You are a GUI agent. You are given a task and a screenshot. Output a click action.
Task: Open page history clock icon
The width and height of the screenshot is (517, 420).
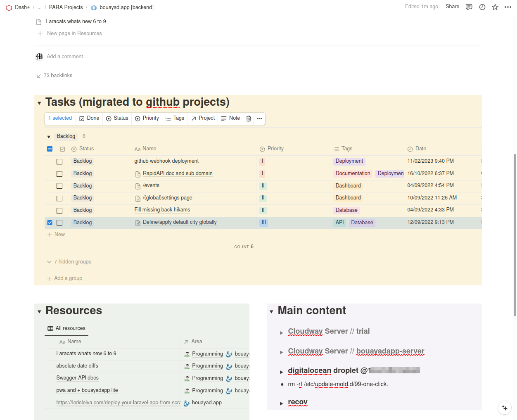(x=482, y=7)
